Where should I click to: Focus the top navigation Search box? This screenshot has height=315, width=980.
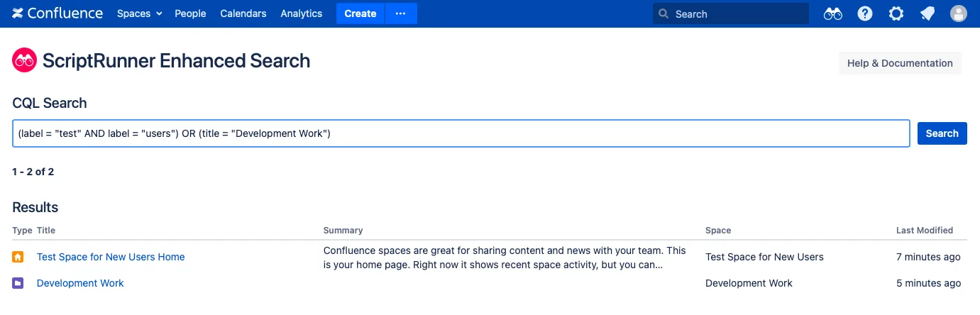731,13
